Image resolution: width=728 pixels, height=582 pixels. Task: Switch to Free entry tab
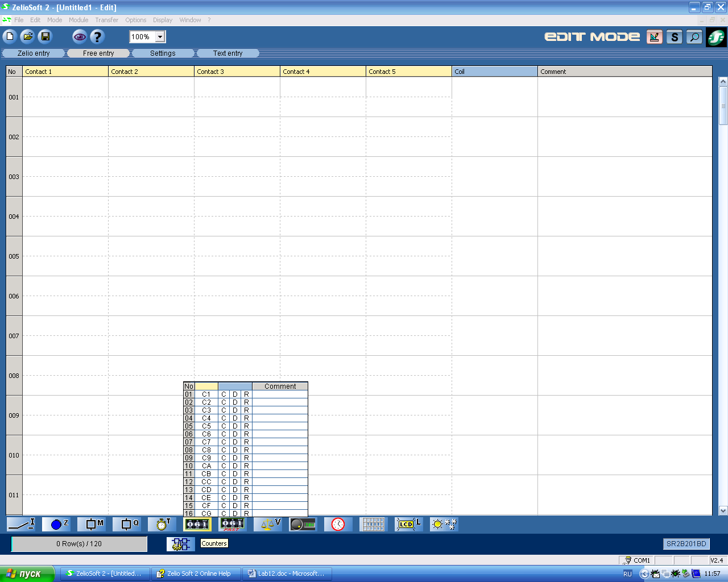coord(98,53)
